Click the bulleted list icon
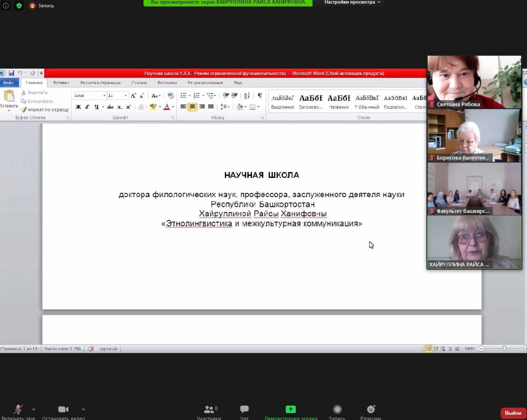Screen dimensions: 527x420 click(x=183, y=96)
